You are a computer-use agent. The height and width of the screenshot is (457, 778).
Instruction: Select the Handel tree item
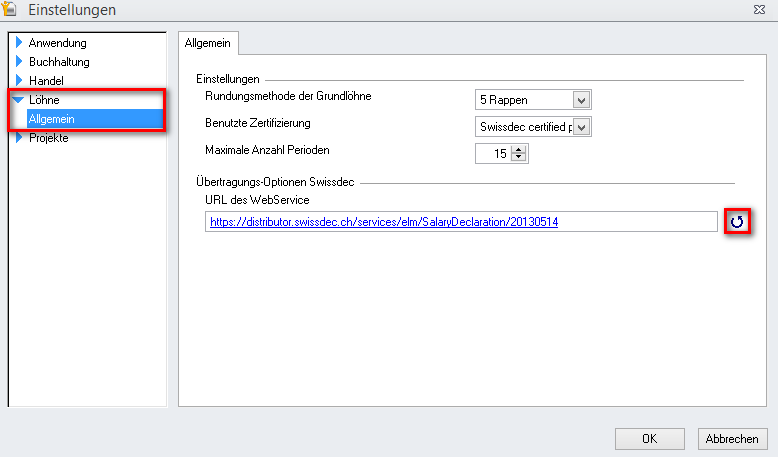[46, 80]
